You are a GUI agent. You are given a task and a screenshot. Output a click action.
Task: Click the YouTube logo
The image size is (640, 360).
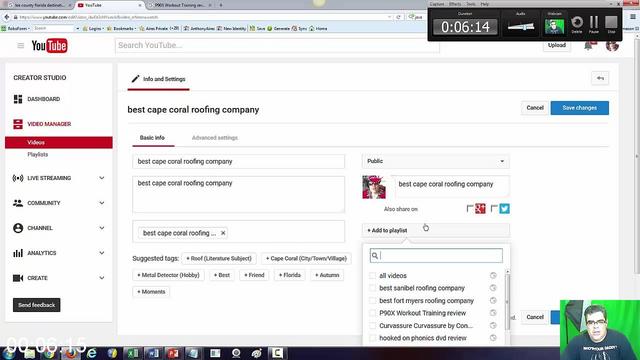(x=49, y=46)
